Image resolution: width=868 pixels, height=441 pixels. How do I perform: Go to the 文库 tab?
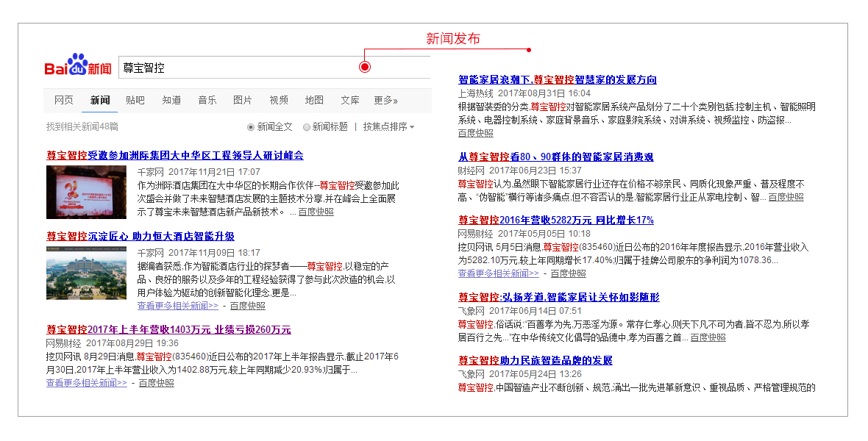point(350,100)
